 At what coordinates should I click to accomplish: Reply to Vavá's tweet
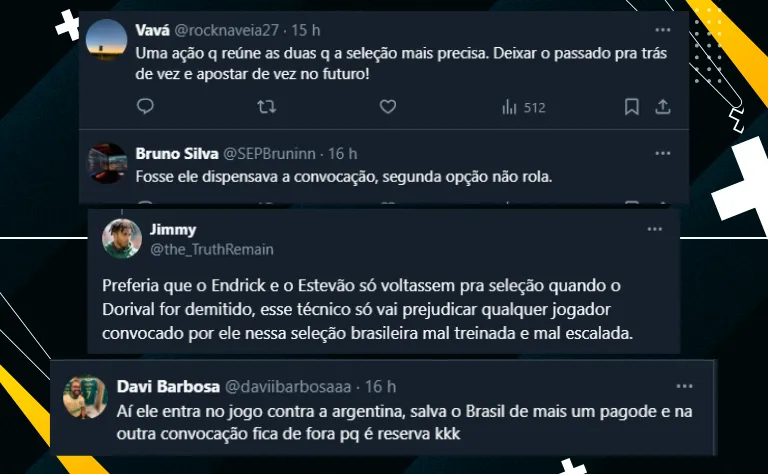click(145, 106)
